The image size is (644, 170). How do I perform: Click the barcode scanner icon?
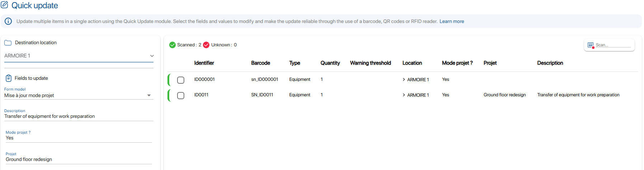coord(591,45)
